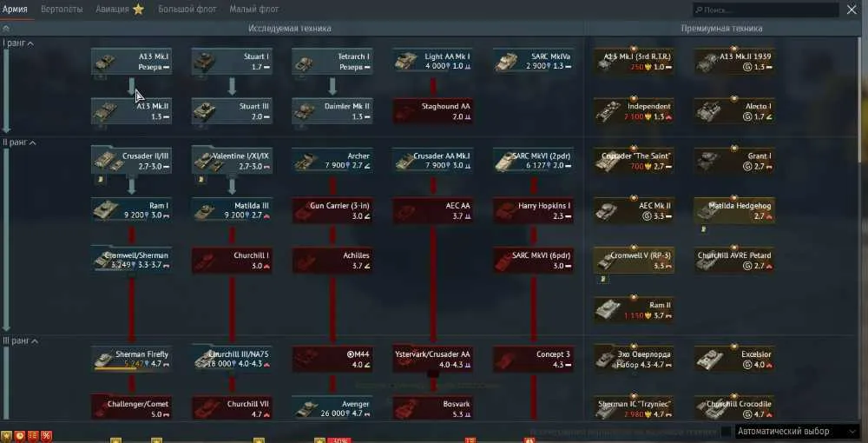Expand the Crusader II/III vehicle group

pos(132,162)
